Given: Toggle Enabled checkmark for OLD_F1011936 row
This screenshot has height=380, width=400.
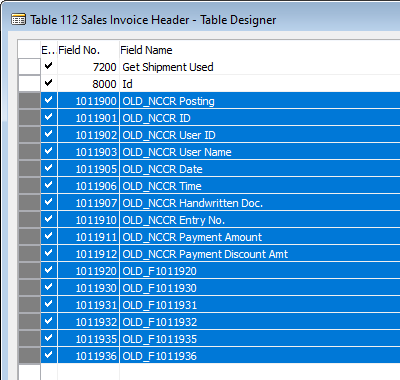Looking at the screenshot, I should [49, 355].
